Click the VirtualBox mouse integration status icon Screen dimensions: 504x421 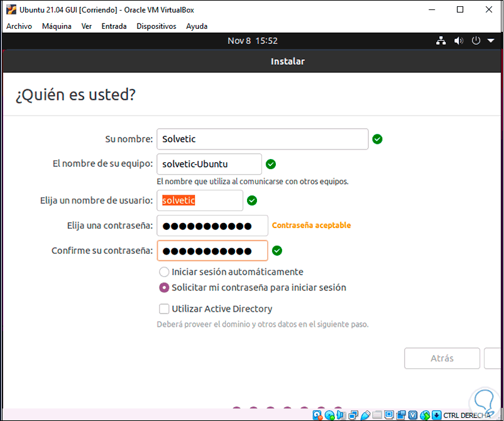(425, 415)
